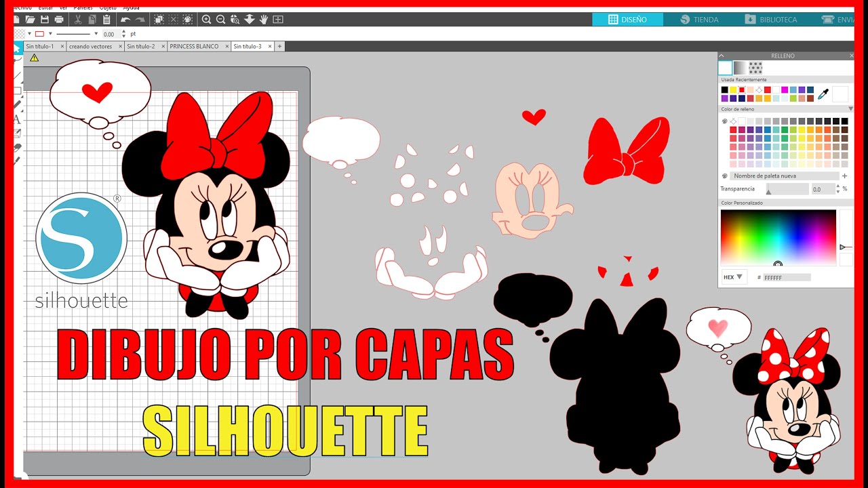Collapse the Relleno panel with chevron
This screenshot has width=868, height=488.
(x=722, y=56)
